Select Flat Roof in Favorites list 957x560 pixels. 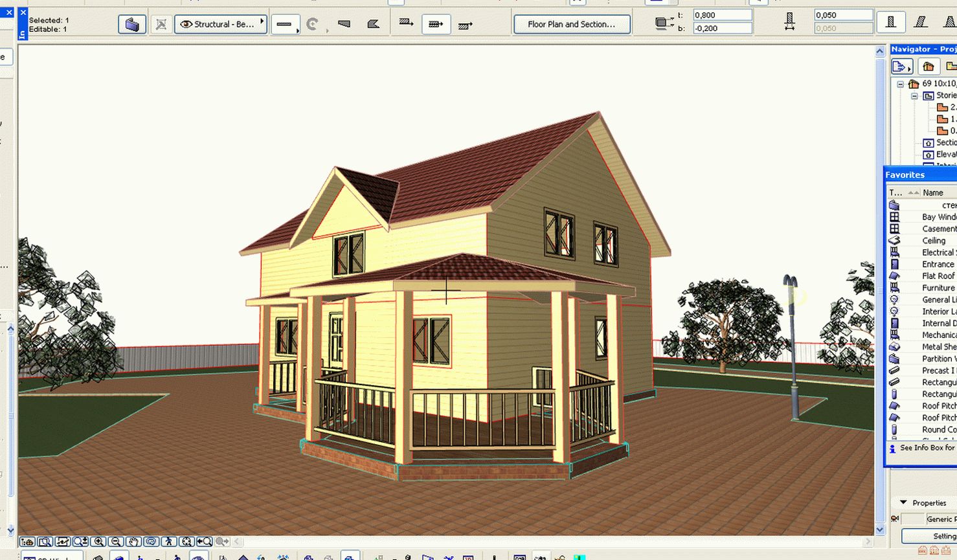coord(938,276)
